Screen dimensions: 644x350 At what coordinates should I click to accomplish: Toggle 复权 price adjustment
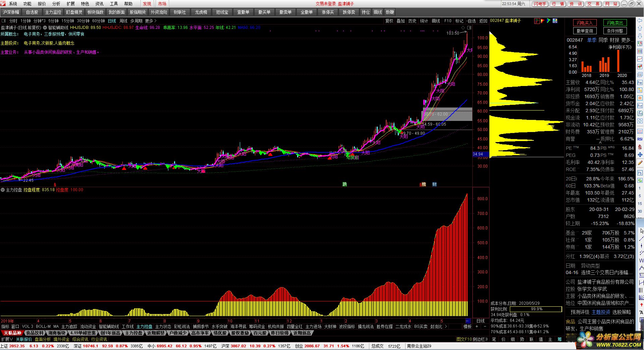[x=389, y=21]
